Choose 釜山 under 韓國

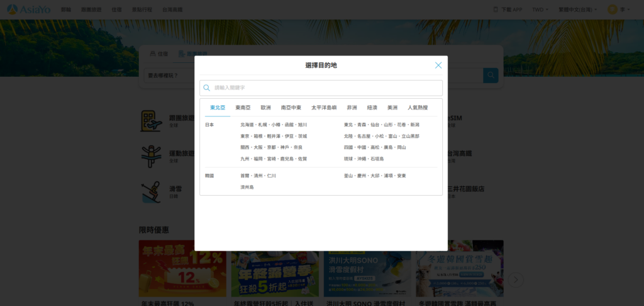(348, 176)
